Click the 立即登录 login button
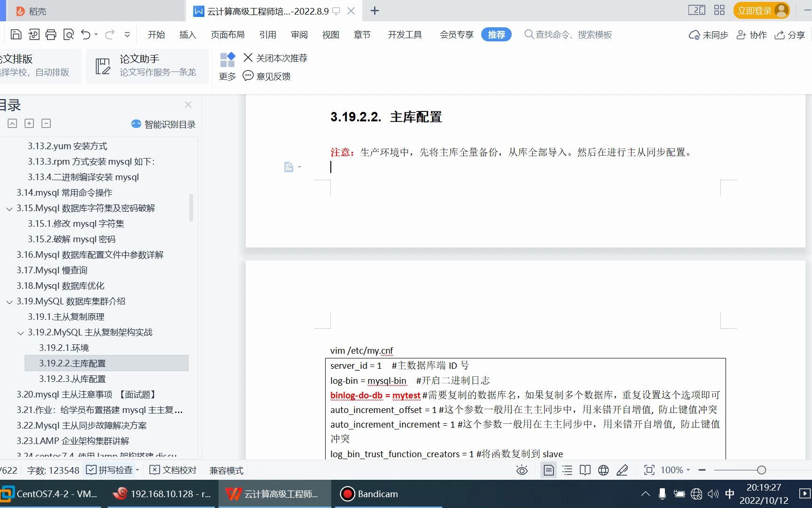 [x=761, y=10]
